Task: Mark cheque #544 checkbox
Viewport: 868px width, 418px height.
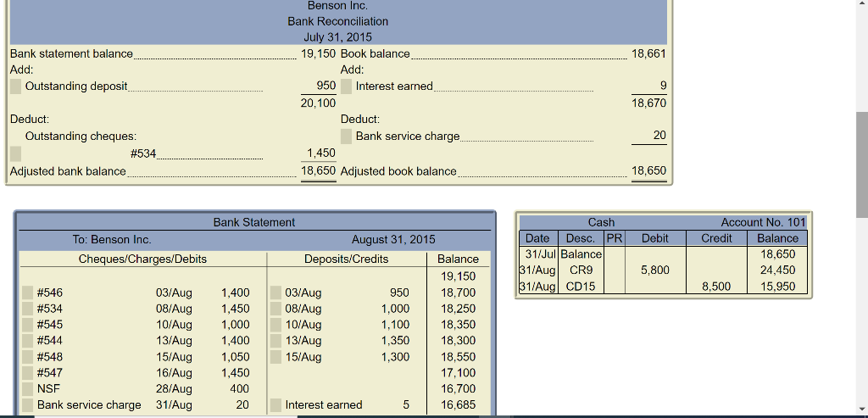Action: point(28,341)
